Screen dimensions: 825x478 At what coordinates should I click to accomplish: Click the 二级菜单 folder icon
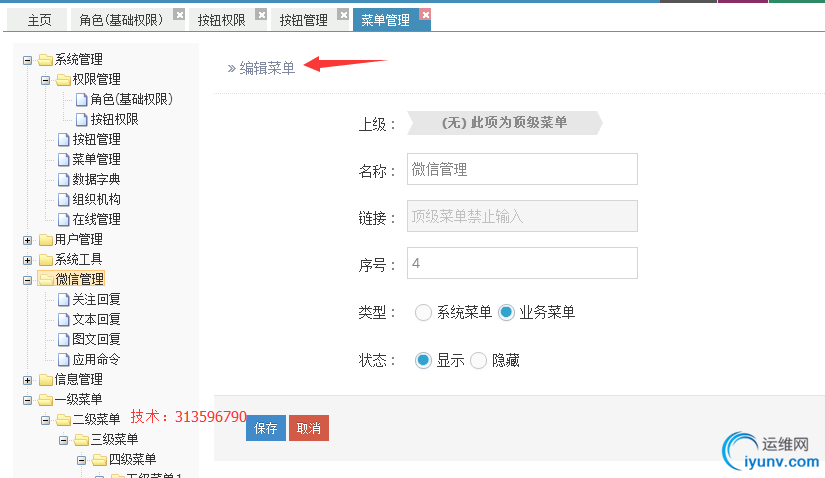click(x=64, y=420)
